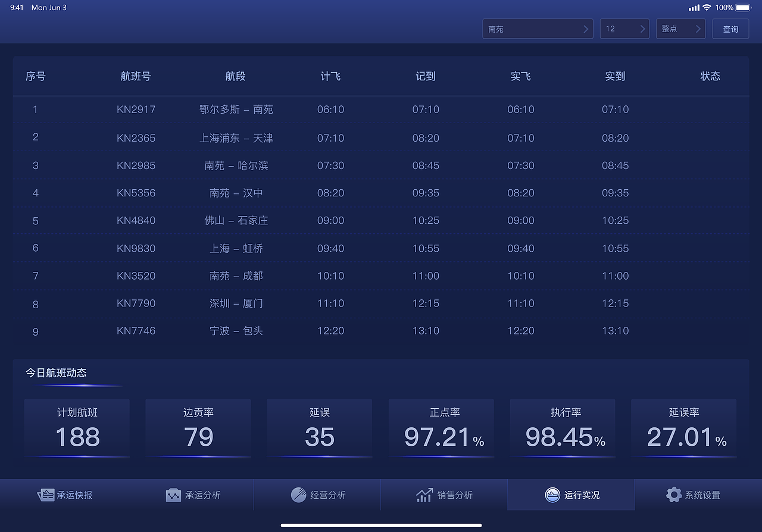Click the 销售分析 bar-chart icon

point(424,495)
